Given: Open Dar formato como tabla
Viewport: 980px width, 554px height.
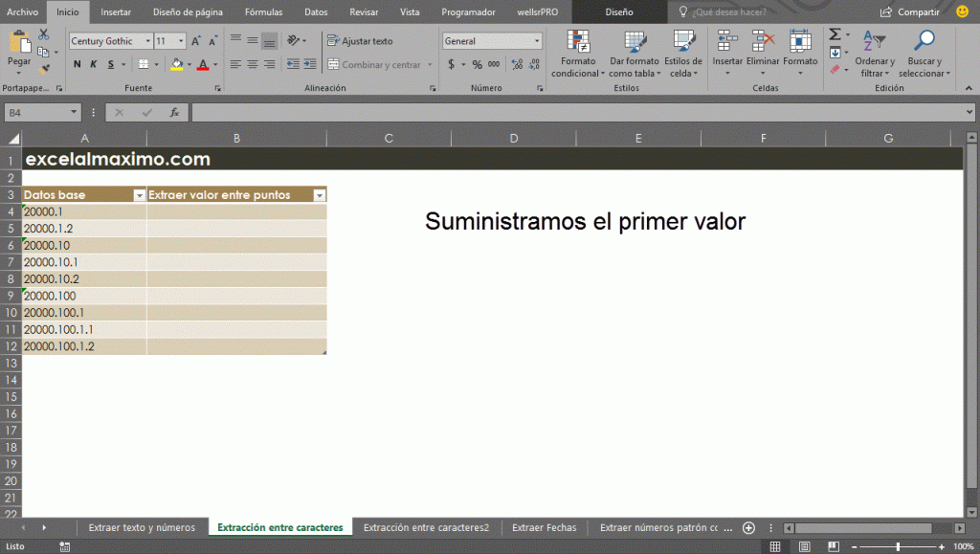Looking at the screenshot, I should pyautogui.click(x=634, y=55).
